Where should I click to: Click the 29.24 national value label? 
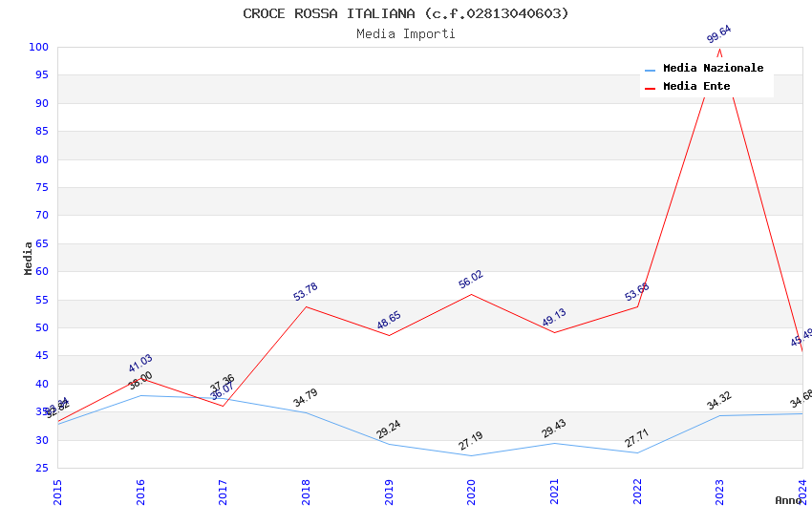389,430
